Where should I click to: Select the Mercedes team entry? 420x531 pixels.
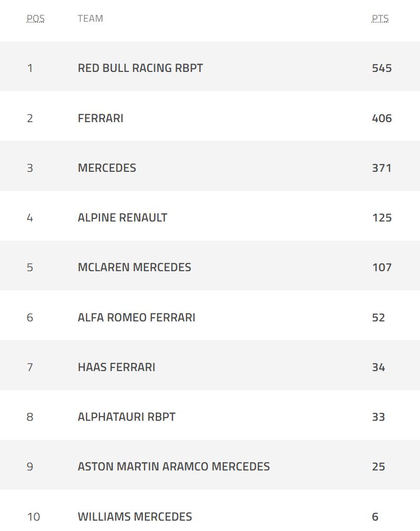[x=107, y=168]
